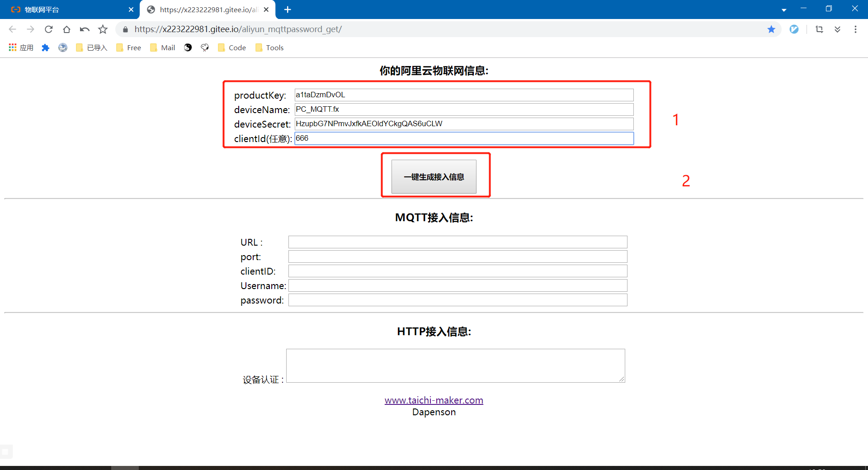
Task: Click the black swirl bookmark icon
Action: (x=188, y=47)
